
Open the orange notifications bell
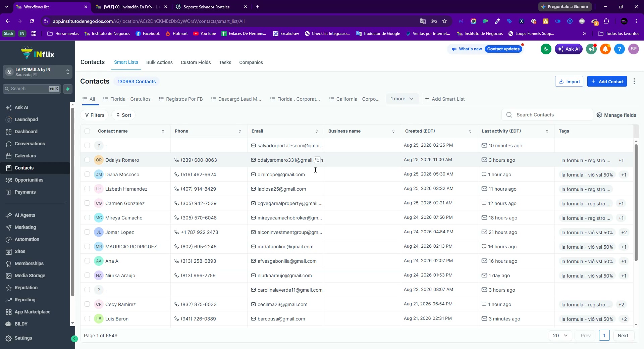click(x=605, y=49)
